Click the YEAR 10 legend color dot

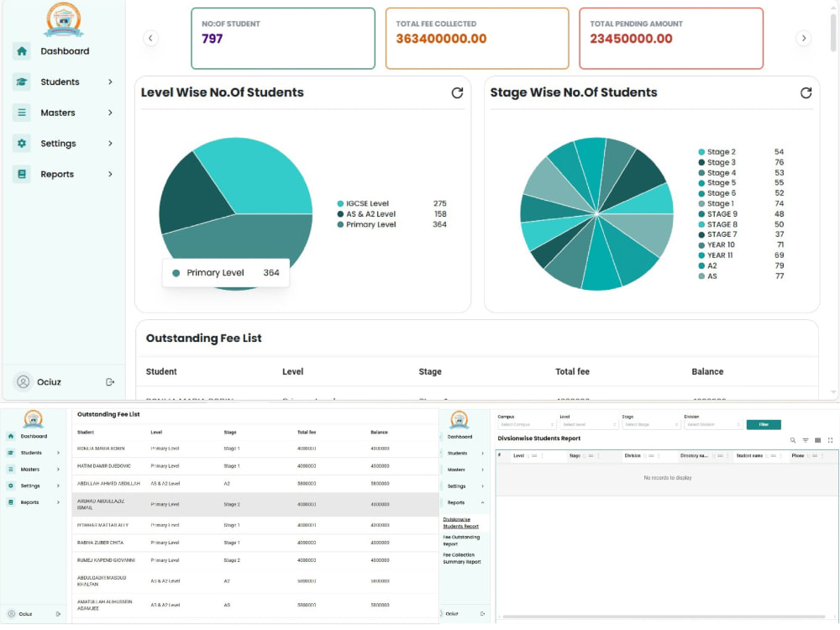click(701, 245)
